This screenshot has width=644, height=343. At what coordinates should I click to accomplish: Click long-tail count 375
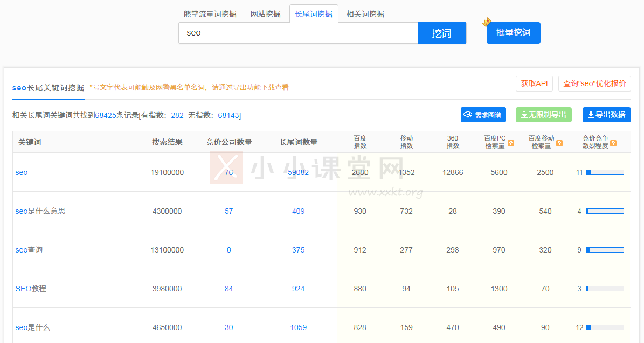click(x=298, y=250)
